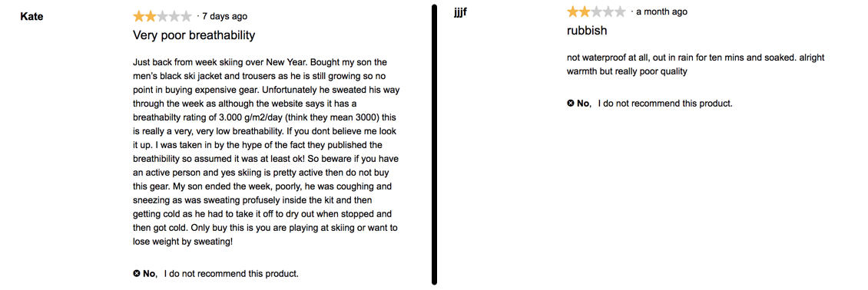The width and height of the screenshot is (868, 290).
Task: Select the 'Very poor breathability' review title
Action: 194,35
